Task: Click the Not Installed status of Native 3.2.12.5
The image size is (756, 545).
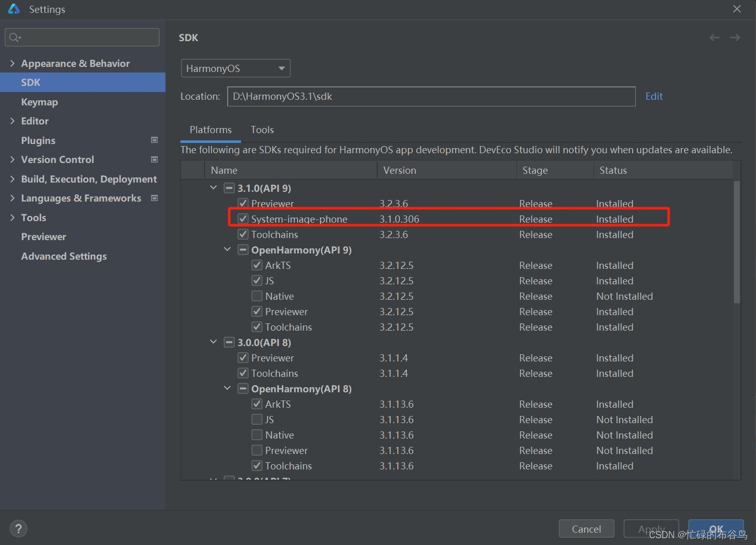Action: pyautogui.click(x=624, y=296)
